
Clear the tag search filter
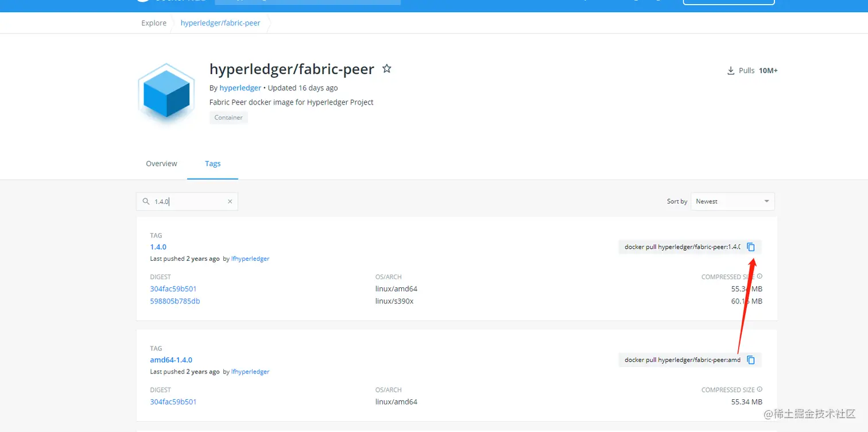[230, 202]
